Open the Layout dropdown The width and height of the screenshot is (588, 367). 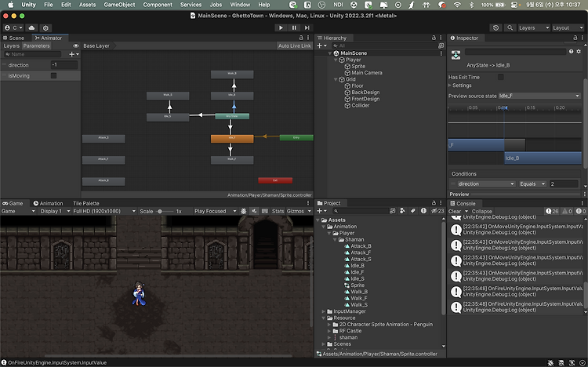(568, 27)
